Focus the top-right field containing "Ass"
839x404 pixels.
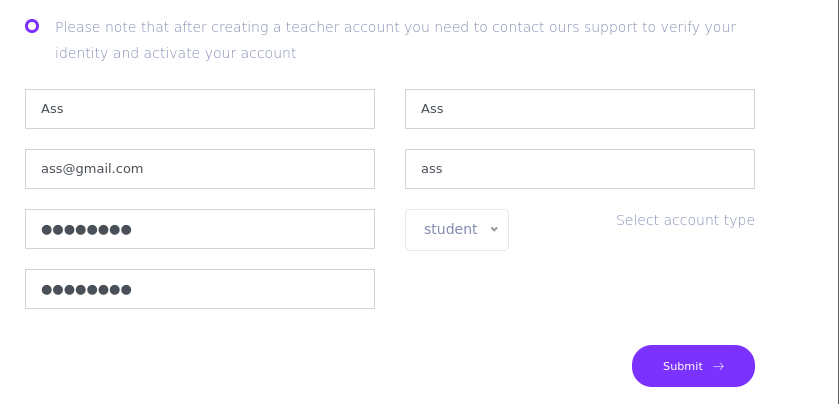pos(580,109)
